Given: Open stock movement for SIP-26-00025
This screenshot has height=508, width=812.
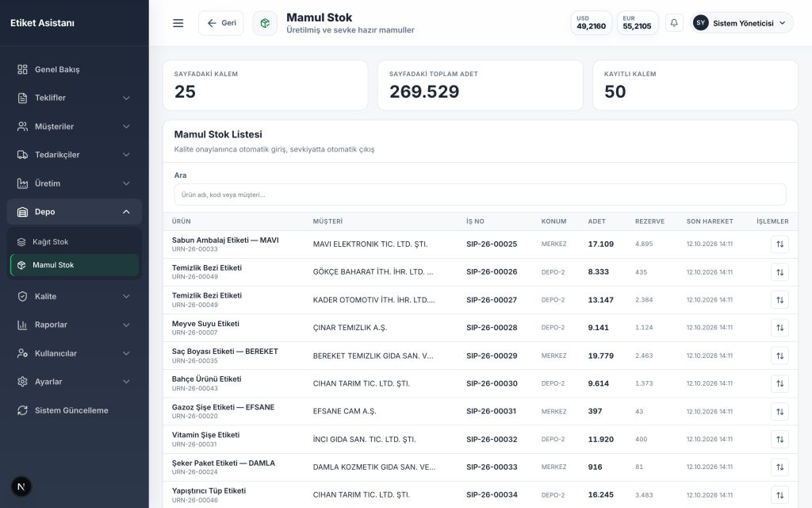Looking at the screenshot, I should coord(779,244).
